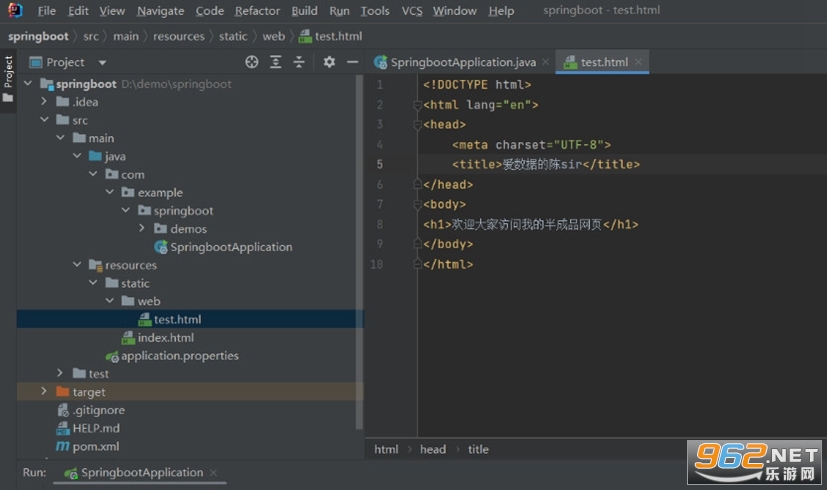Click the h1 line in editor
This screenshot has width=827, height=490.
[530, 225]
